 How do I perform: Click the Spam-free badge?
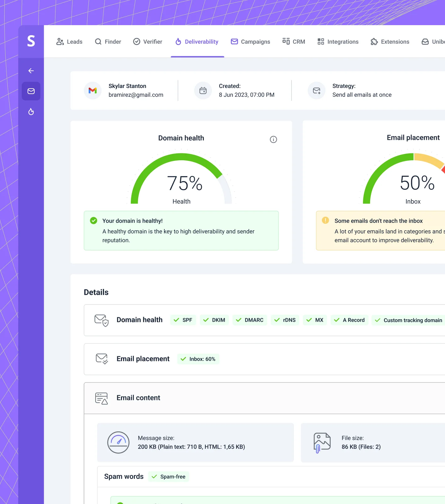pyautogui.click(x=169, y=477)
